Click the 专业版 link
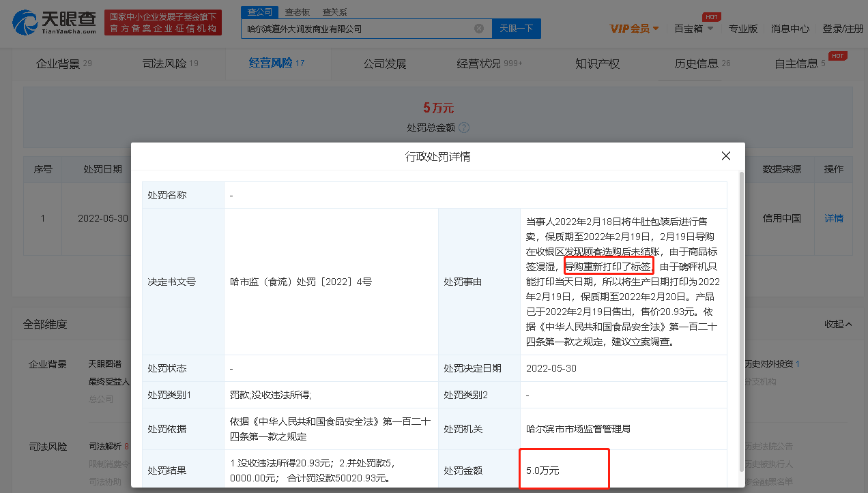Image resolution: width=868 pixels, height=493 pixels. 743,29
